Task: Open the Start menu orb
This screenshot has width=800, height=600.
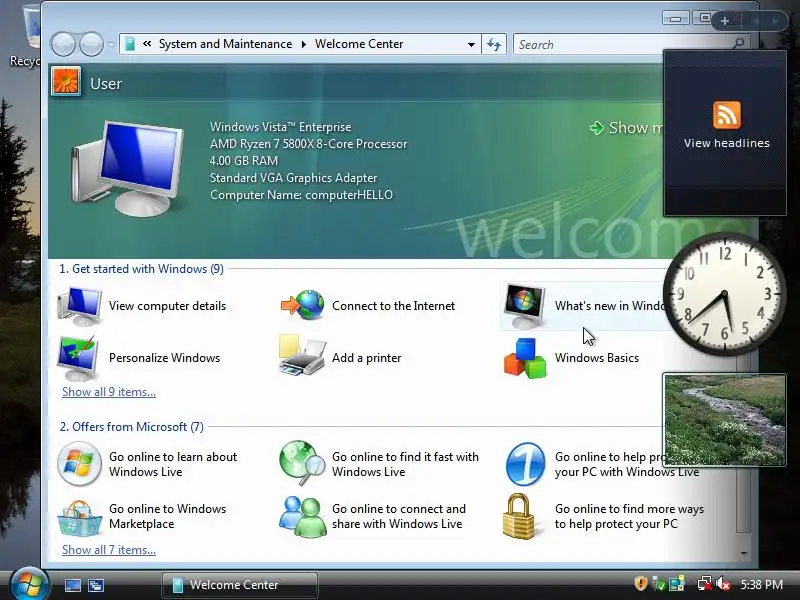Action: [29, 585]
